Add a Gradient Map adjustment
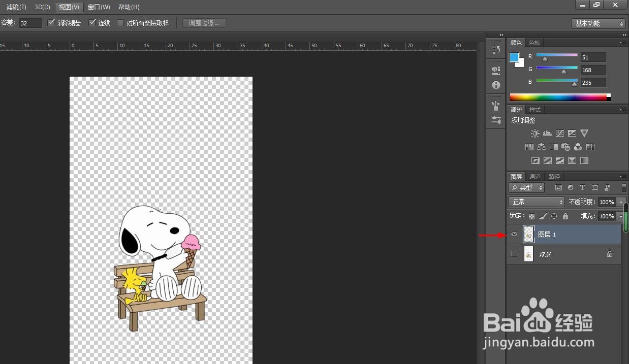The width and height of the screenshot is (629, 364). click(584, 161)
